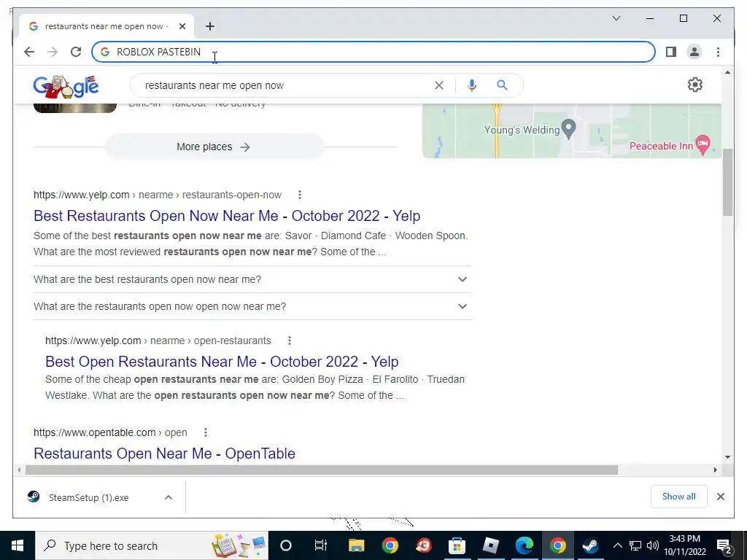The image size is (747, 560).
Task: Click the More places button
Action: [x=214, y=147]
